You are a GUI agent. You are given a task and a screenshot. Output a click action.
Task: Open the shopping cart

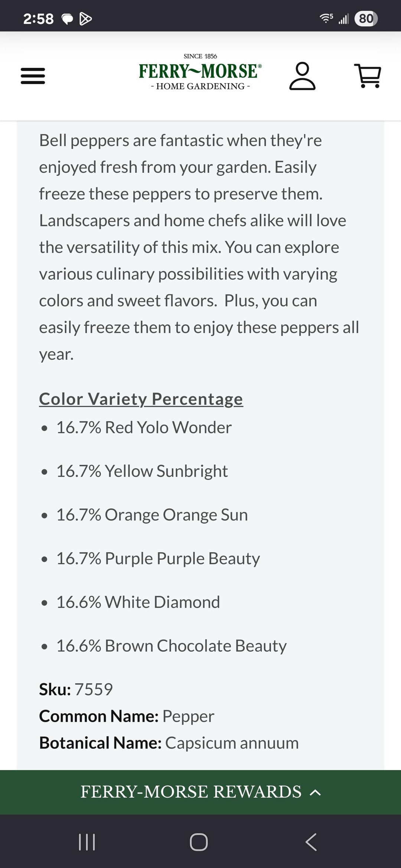tap(368, 76)
